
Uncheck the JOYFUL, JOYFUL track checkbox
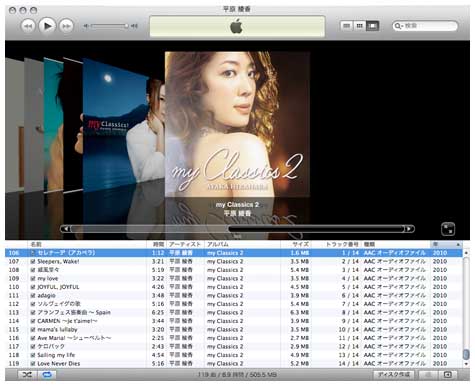coord(33,287)
